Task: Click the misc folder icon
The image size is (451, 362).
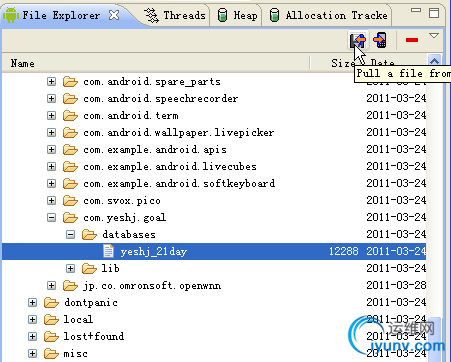Action: click(x=51, y=354)
